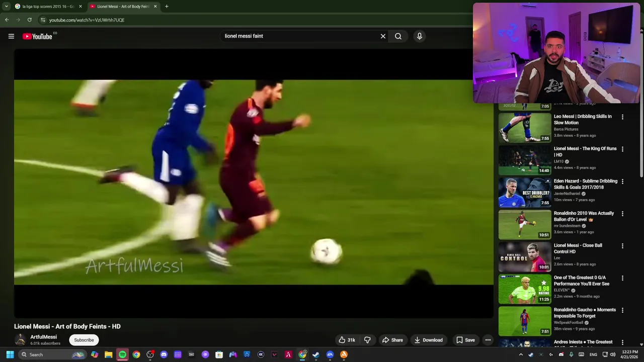
Task: Open the tab search dropdown arrow
Action: [6, 7]
